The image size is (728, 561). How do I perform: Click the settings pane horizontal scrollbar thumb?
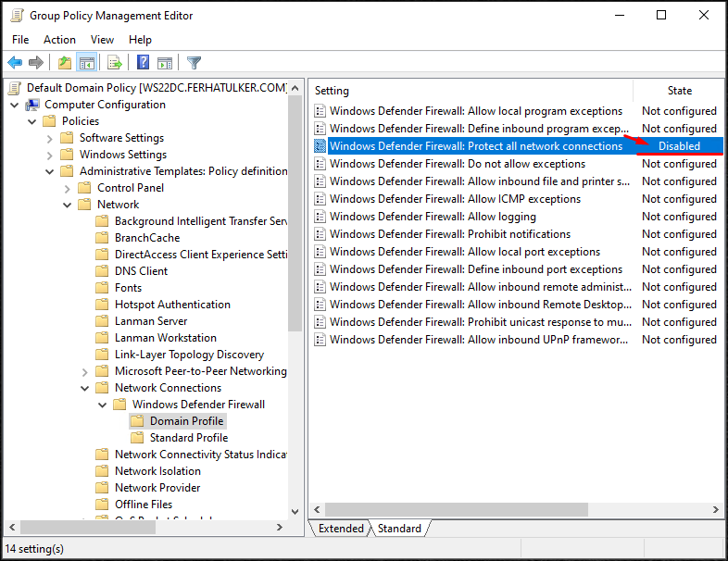[x=457, y=509]
